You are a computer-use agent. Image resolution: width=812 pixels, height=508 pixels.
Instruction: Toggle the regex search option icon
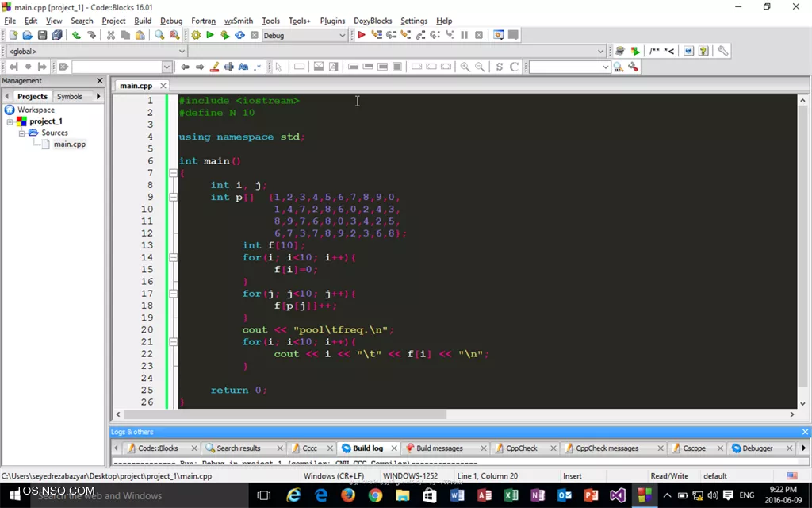(258, 67)
